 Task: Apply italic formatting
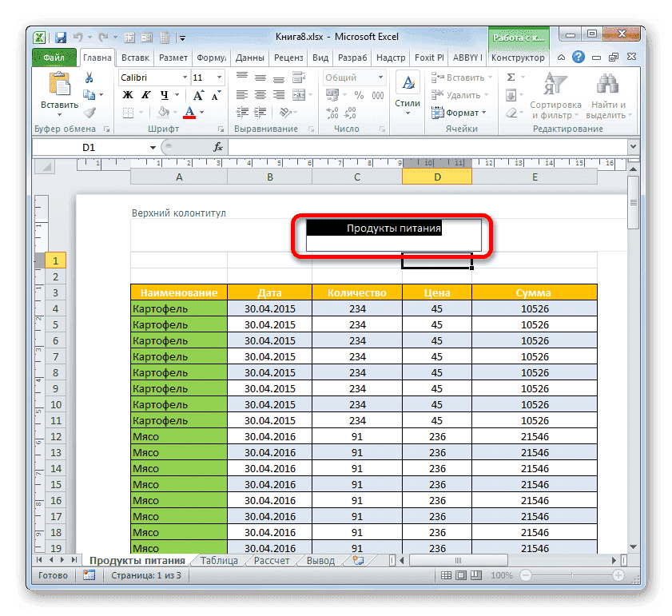146,95
